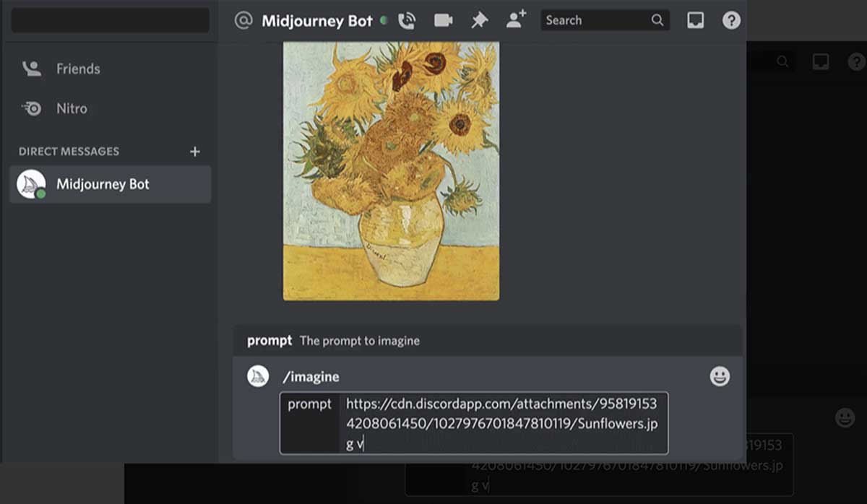Open the inbox in the Discord header

coord(695,20)
